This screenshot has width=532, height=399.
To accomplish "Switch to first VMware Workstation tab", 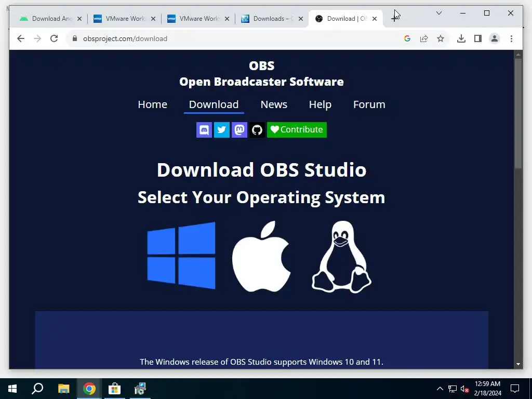I will pyautogui.click(x=125, y=19).
